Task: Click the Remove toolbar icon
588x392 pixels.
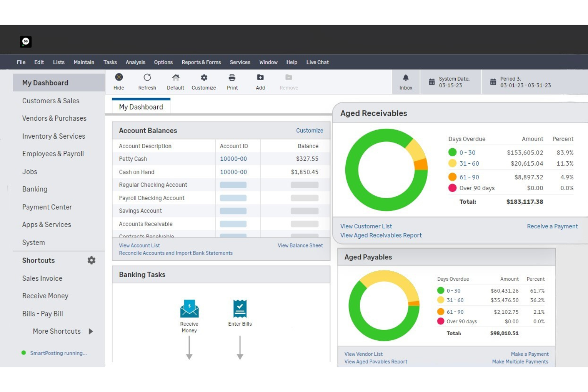Action: click(289, 77)
